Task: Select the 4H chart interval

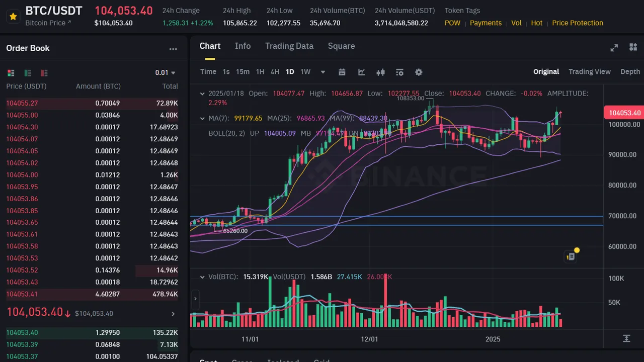Action: point(275,71)
